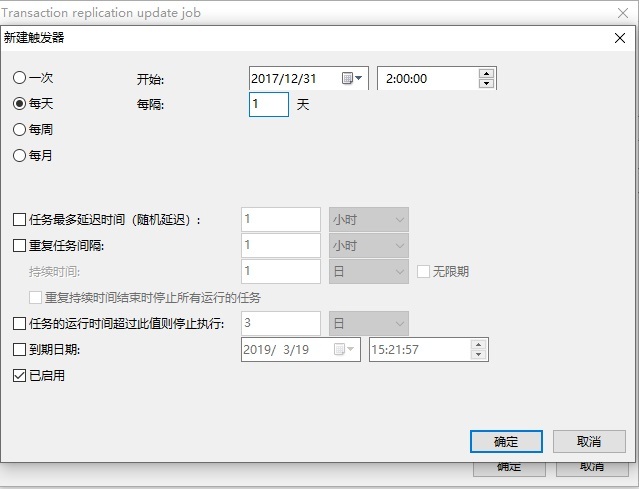Click the random delay value field

click(x=281, y=220)
